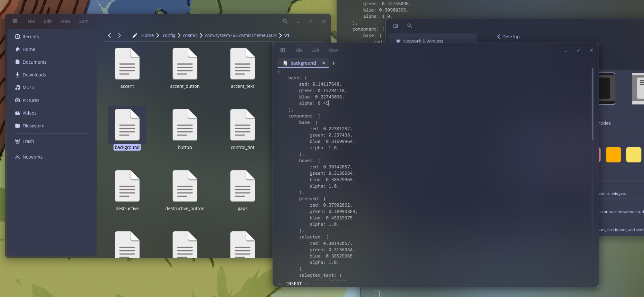Open the Sort menu in file manager
644x297 pixels.
point(83,21)
